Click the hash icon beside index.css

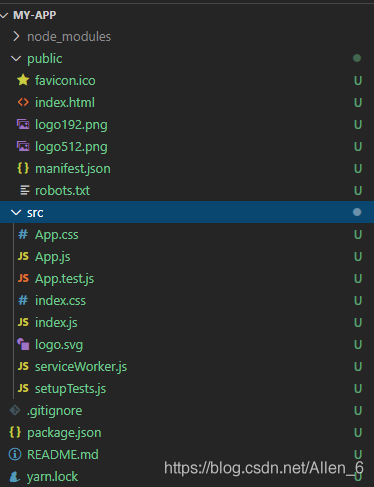click(23, 300)
